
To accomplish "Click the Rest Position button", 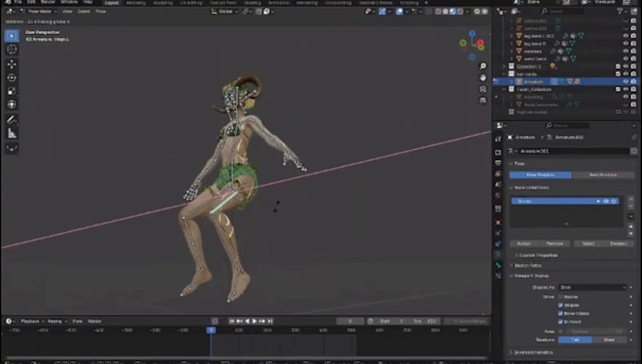I will [x=603, y=175].
